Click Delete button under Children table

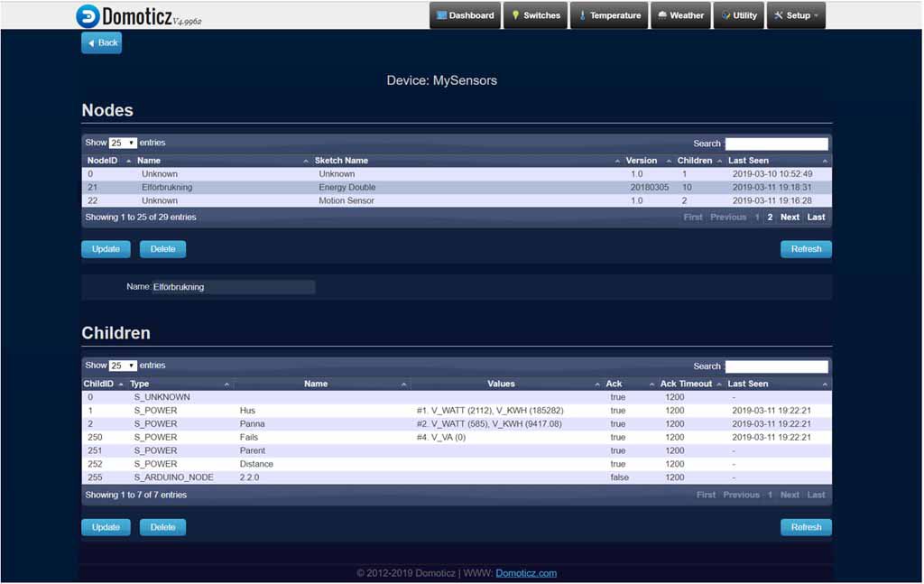pos(162,527)
